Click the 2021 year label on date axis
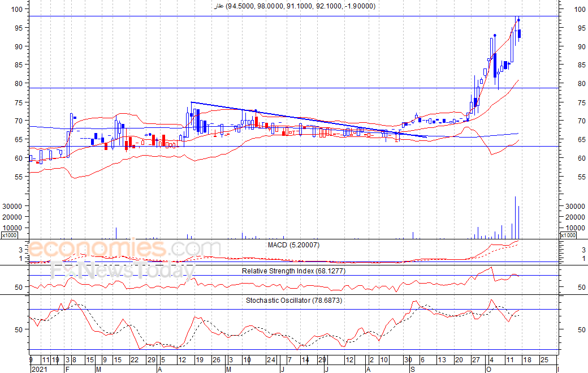The height and width of the screenshot is (373, 588). coord(39,369)
